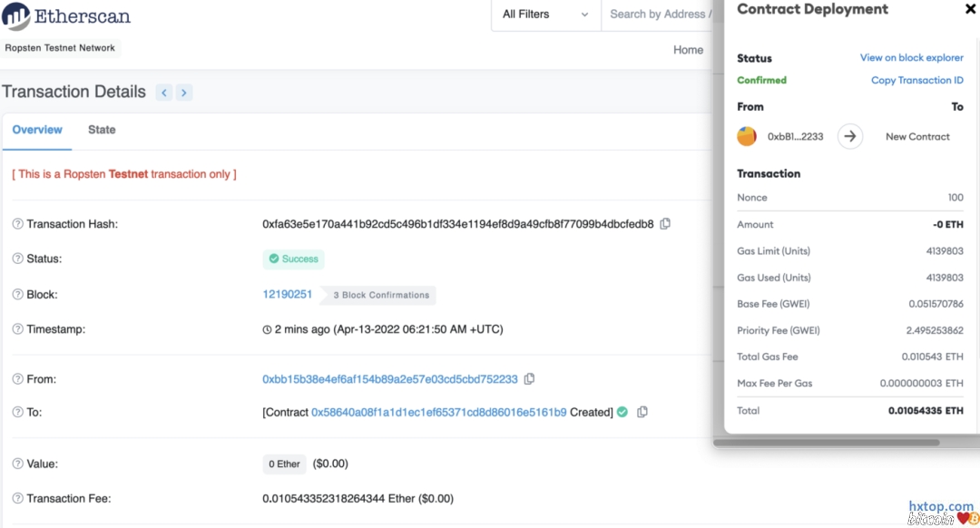Go to previous transaction arrow
The width and height of the screenshot is (980, 528).
(x=164, y=93)
